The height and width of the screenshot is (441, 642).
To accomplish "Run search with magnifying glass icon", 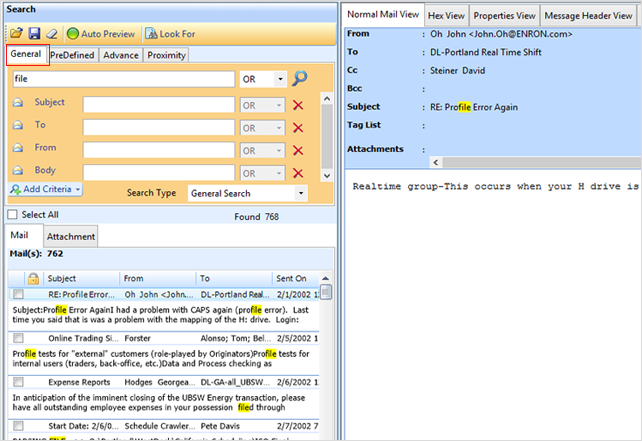I will 299,78.
